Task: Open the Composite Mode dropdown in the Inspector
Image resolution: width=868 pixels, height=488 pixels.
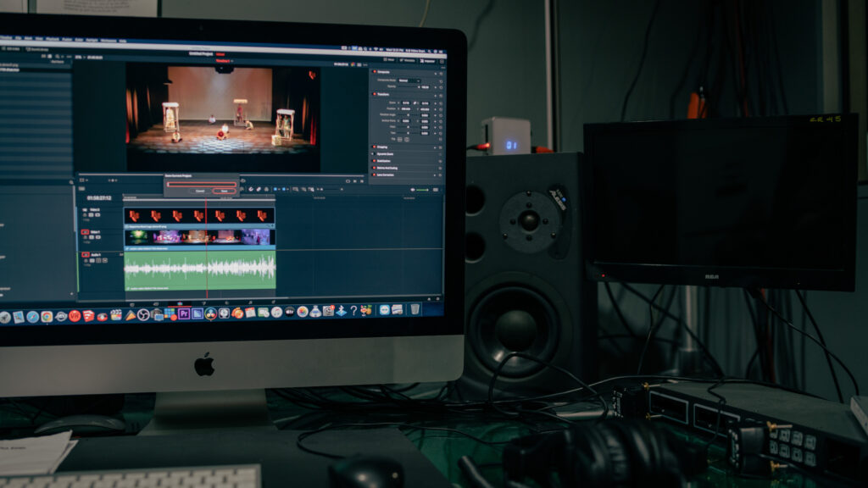Action: click(x=409, y=80)
